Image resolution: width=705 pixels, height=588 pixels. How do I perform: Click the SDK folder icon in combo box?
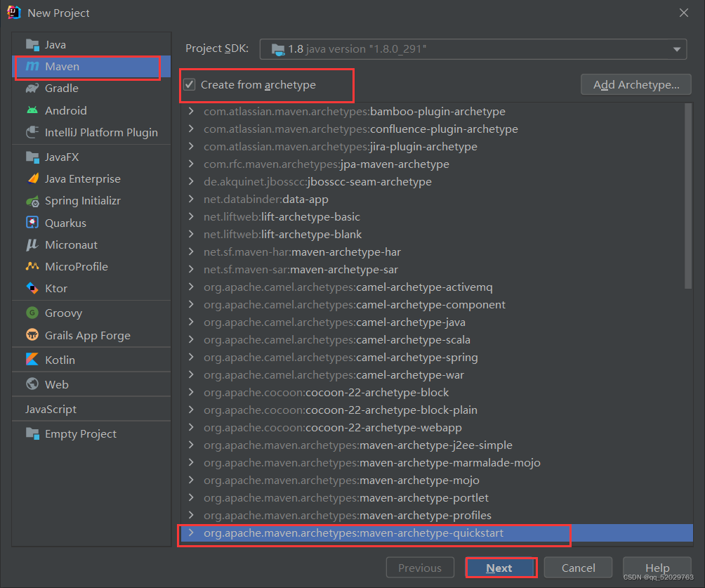click(278, 49)
